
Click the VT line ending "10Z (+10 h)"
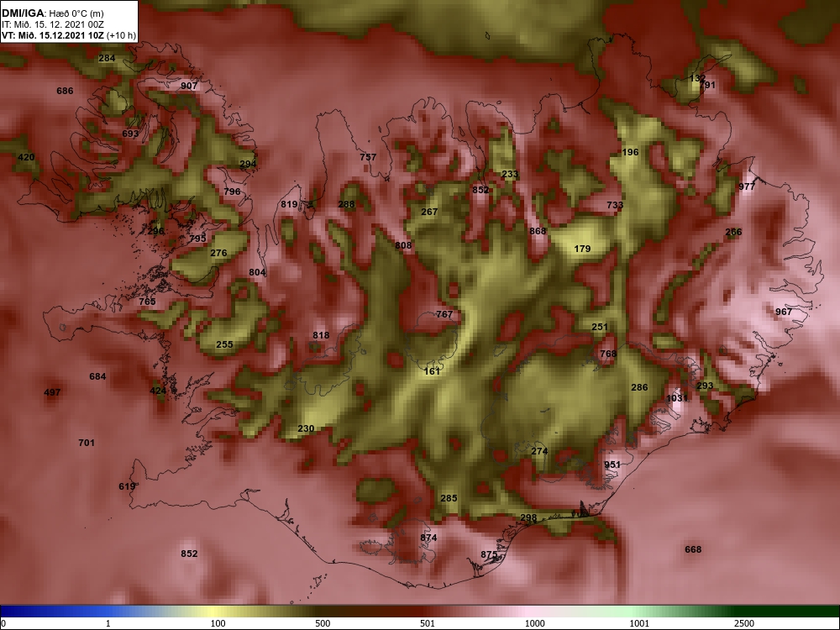point(69,36)
